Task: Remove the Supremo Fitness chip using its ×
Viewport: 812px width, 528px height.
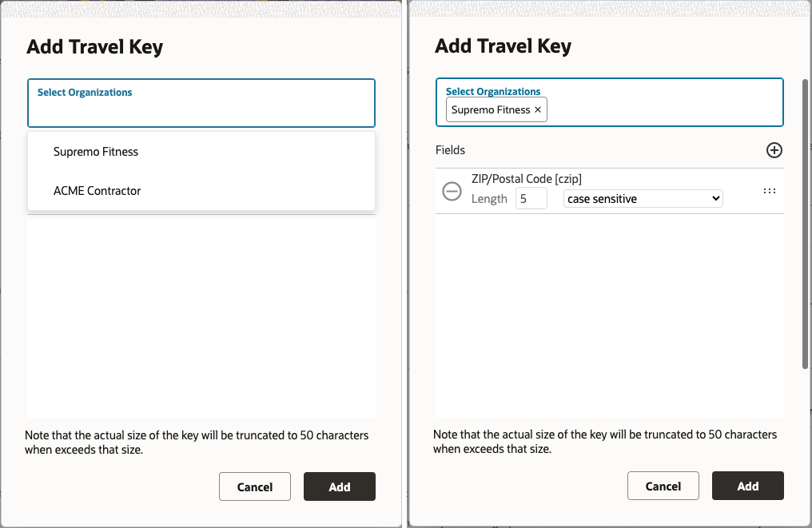Action: coord(538,110)
